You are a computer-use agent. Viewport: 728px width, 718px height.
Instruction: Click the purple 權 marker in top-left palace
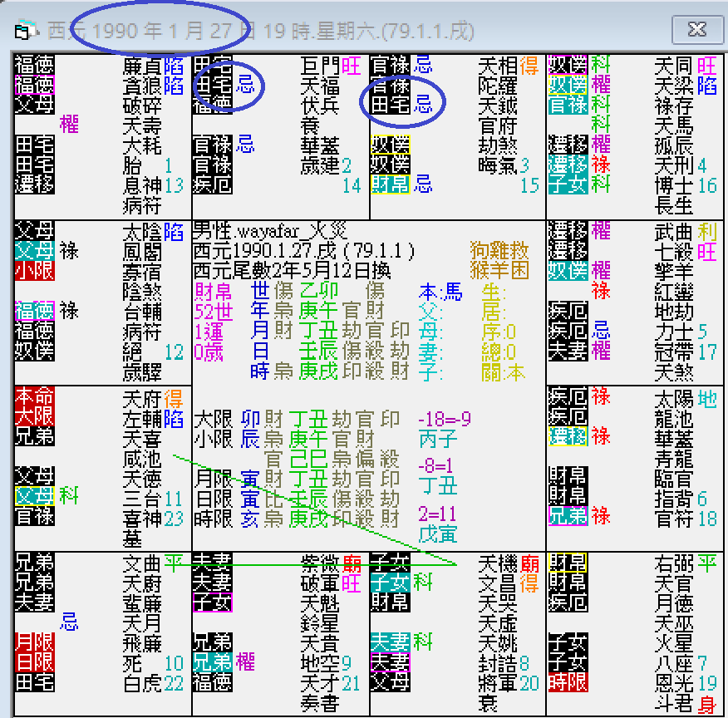coord(71,125)
